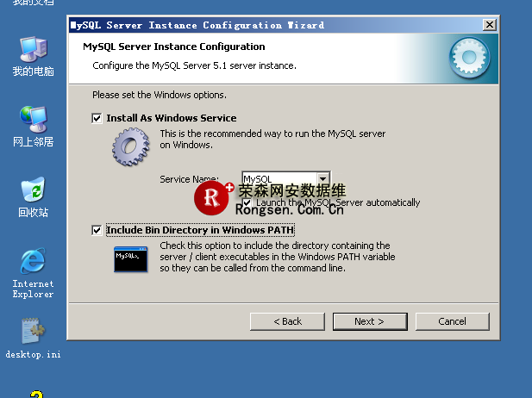This screenshot has width=532, height=398.
Task: Toggle the Install As Windows Service checkbox
Action: [x=97, y=118]
